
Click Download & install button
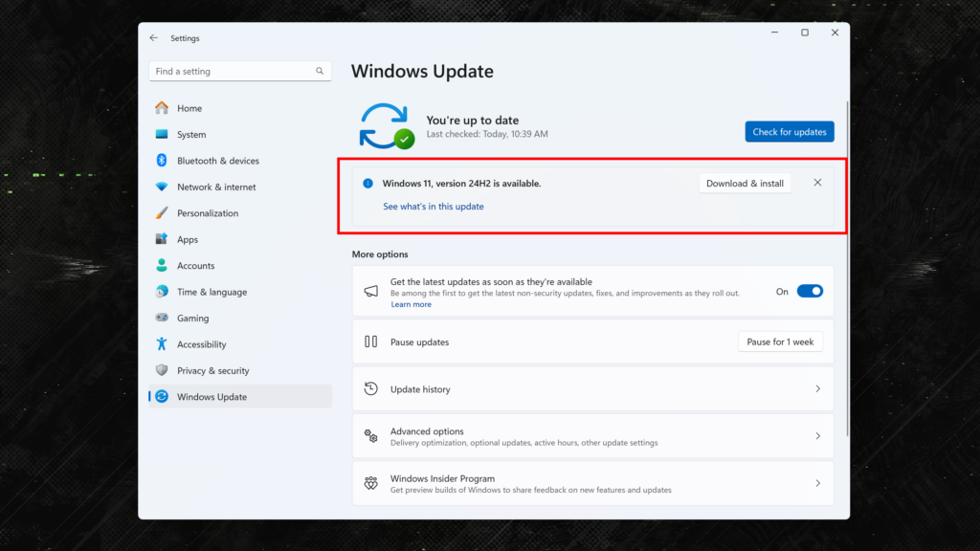coord(745,183)
